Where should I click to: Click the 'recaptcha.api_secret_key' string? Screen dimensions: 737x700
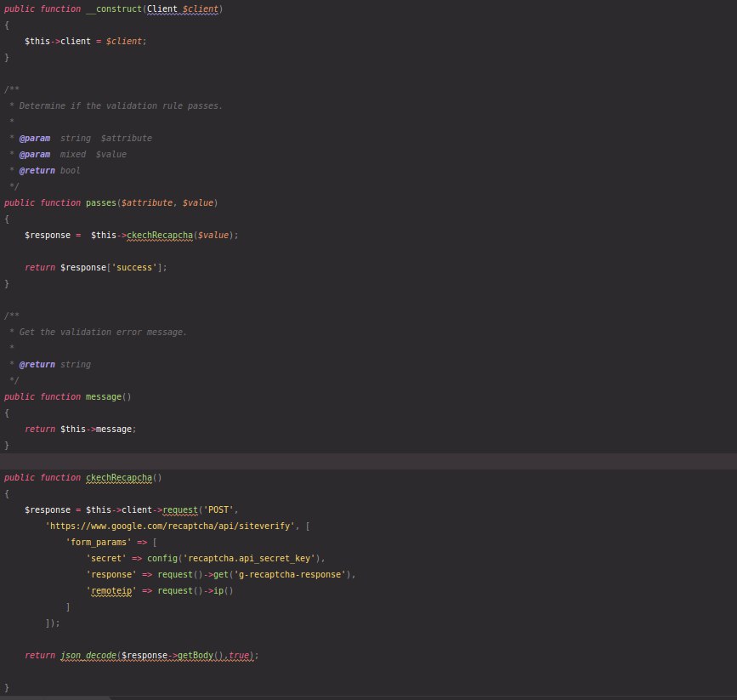pyautogui.click(x=249, y=559)
